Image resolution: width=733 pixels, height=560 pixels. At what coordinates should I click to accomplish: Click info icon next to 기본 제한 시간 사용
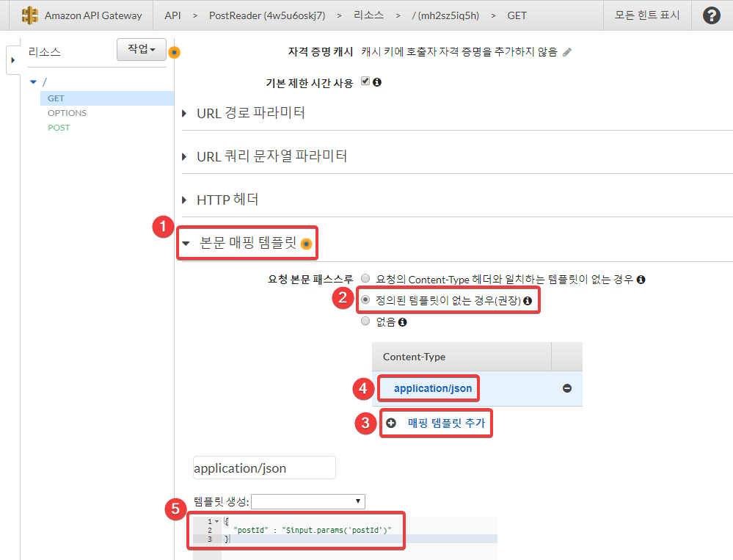[377, 82]
